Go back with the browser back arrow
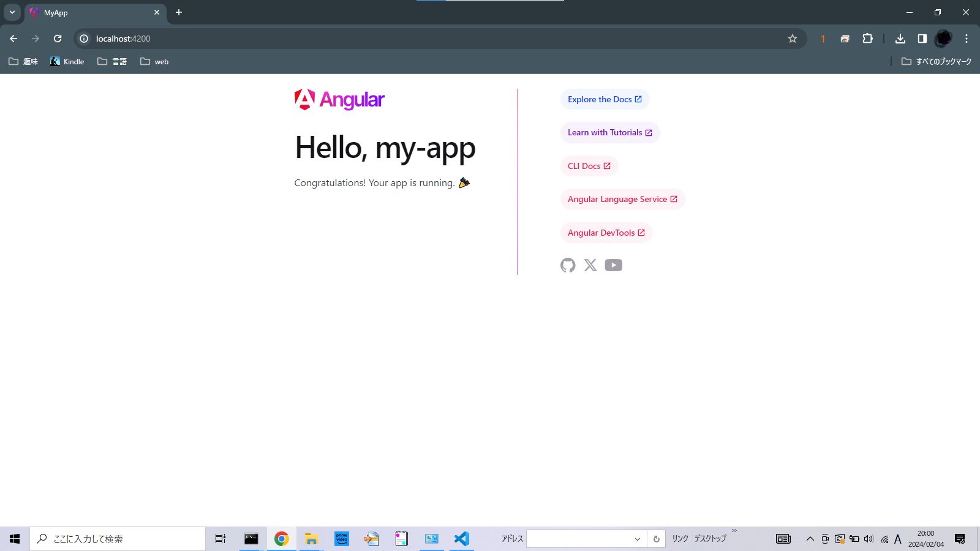Image resolution: width=980 pixels, height=551 pixels. (x=13, y=39)
